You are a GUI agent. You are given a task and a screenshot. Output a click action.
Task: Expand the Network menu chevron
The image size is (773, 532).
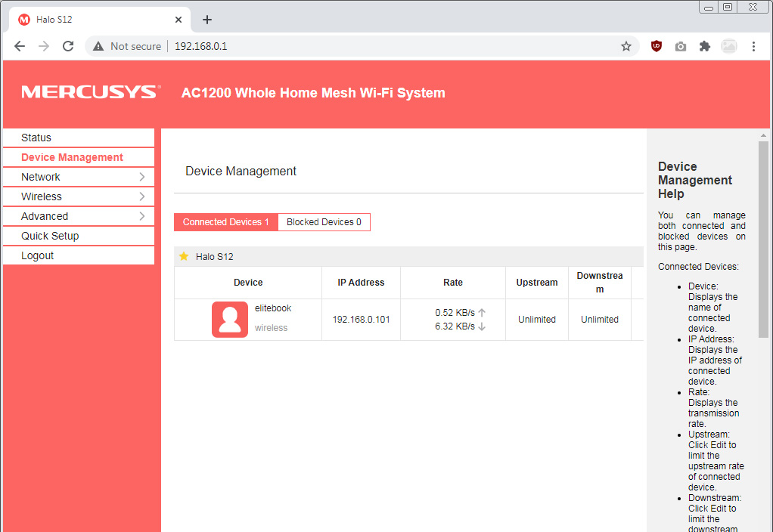click(x=142, y=177)
